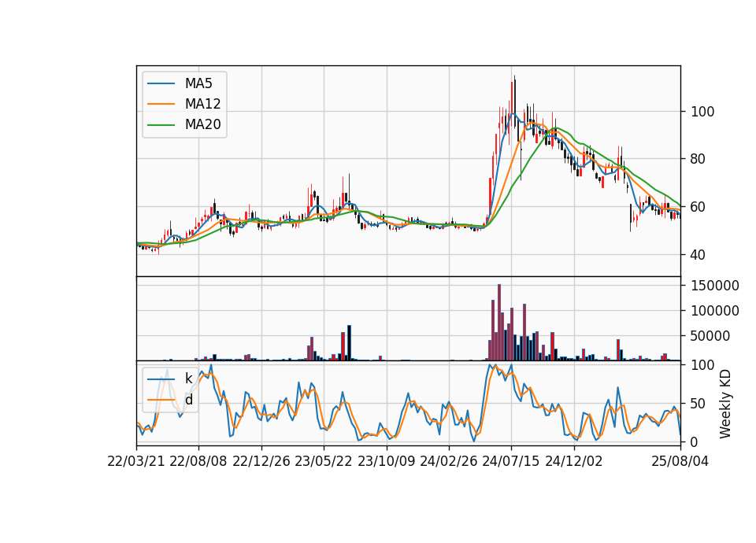This screenshot has height=543, width=756.
Task: Click the volume axis value 150000
Action: 715,286
